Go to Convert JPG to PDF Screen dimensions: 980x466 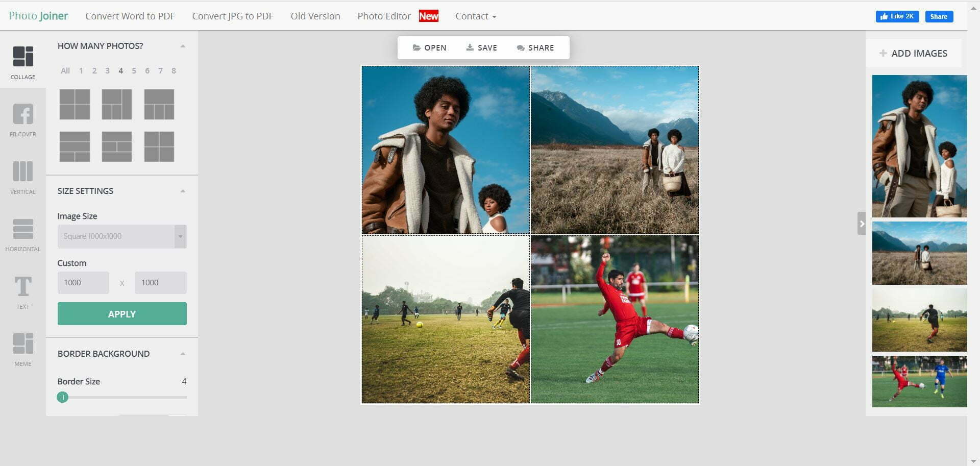[x=233, y=16]
